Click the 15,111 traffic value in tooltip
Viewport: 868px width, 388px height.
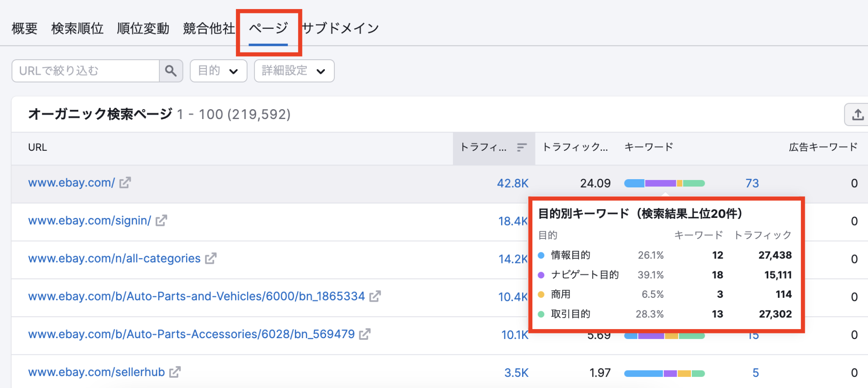point(778,275)
